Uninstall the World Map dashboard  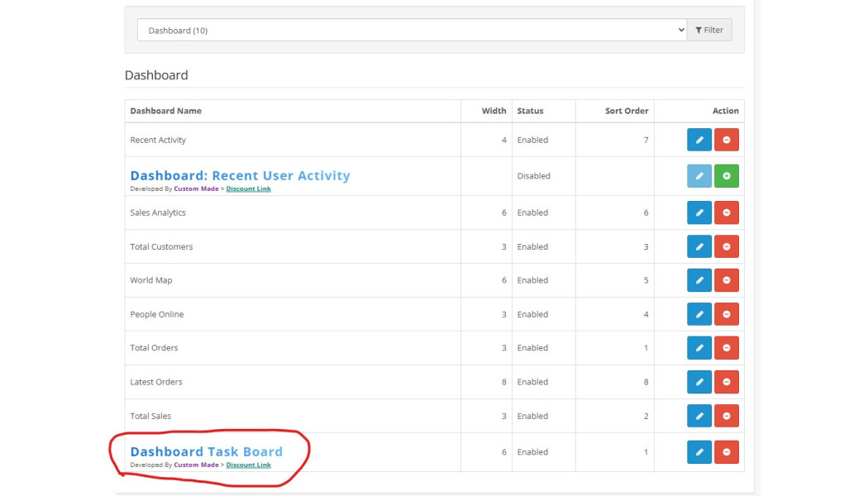[x=727, y=280]
